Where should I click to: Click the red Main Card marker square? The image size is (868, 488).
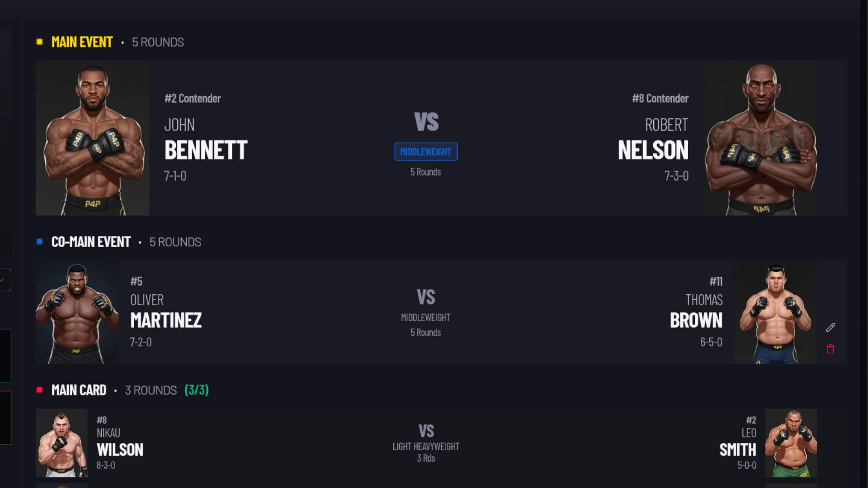tap(40, 390)
